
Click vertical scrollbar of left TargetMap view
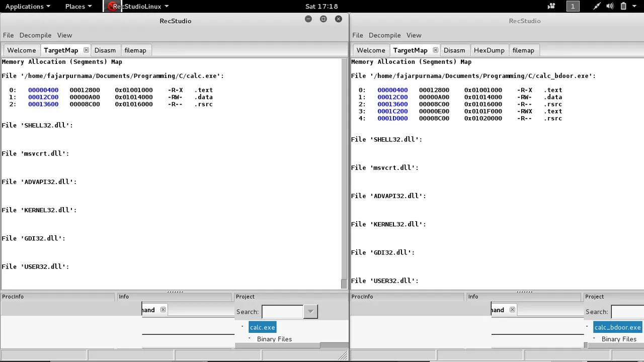(344, 173)
